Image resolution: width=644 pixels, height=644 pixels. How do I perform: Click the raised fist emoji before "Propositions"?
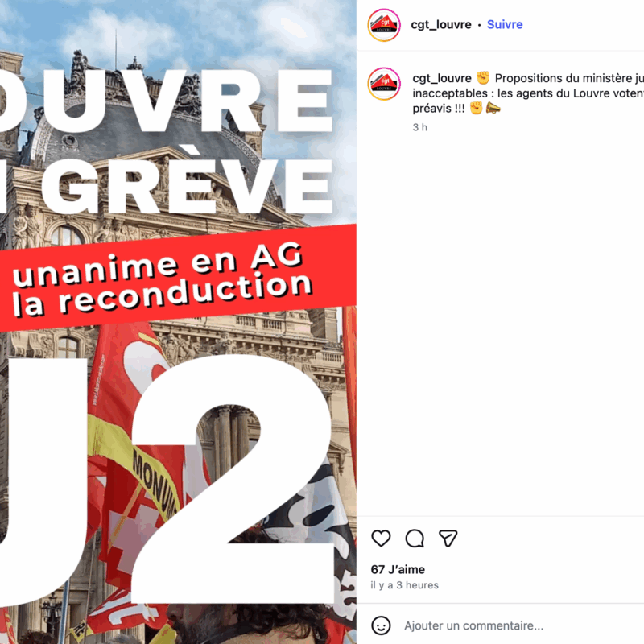point(483,77)
